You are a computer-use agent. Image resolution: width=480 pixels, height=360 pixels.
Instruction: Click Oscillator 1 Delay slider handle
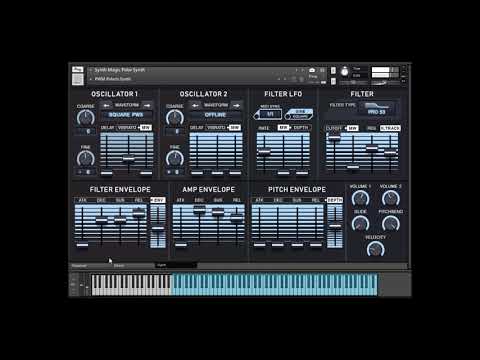tap(107, 173)
